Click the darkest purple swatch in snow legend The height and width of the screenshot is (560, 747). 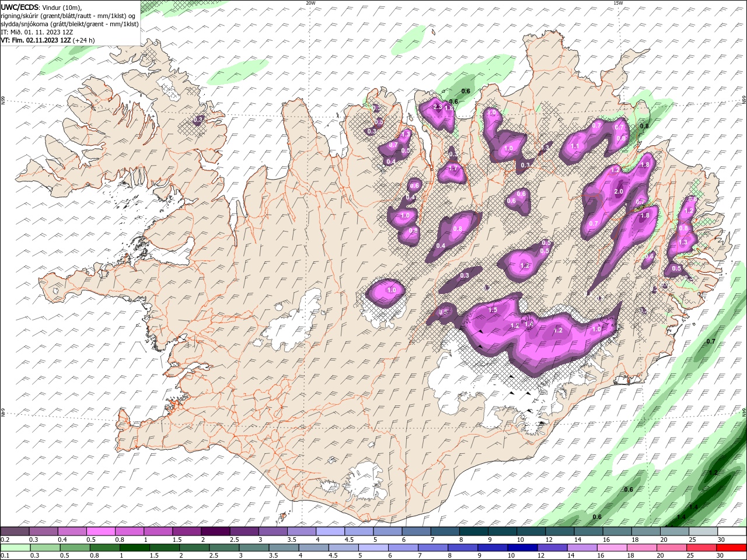coord(215,531)
